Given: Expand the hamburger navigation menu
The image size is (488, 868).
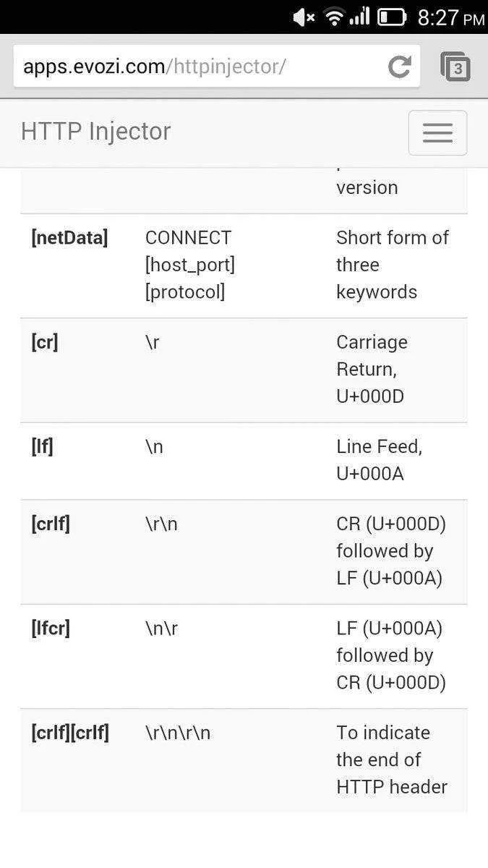Looking at the screenshot, I should 437,133.
